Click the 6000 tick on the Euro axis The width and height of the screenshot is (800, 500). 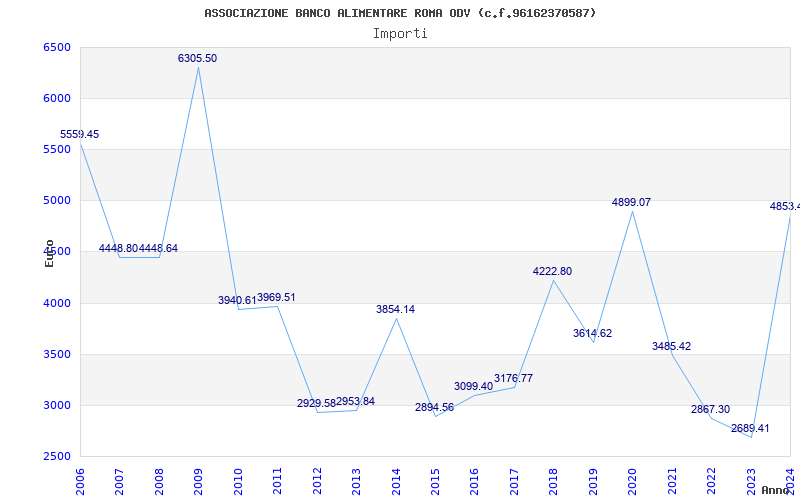tap(57, 98)
